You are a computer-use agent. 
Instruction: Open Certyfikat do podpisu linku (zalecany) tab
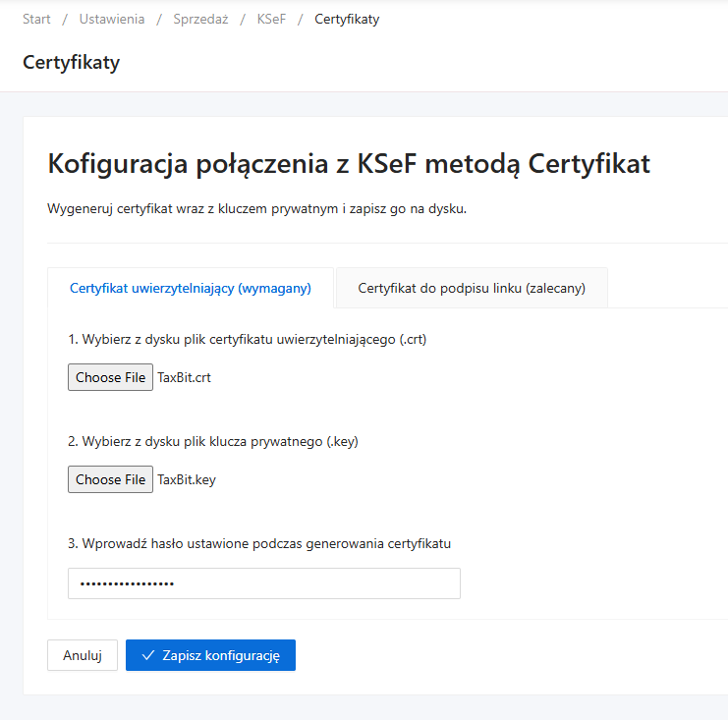[472, 288]
